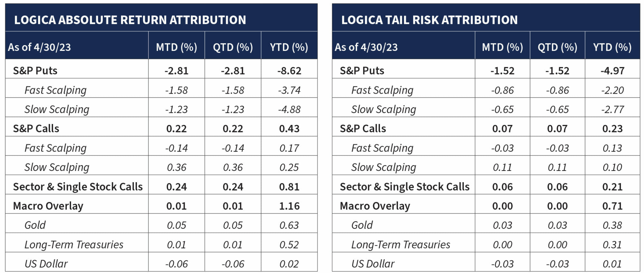Click US Dollar label in Absolute Return table
Screen dimensions: 644x273
click(46, 264)
